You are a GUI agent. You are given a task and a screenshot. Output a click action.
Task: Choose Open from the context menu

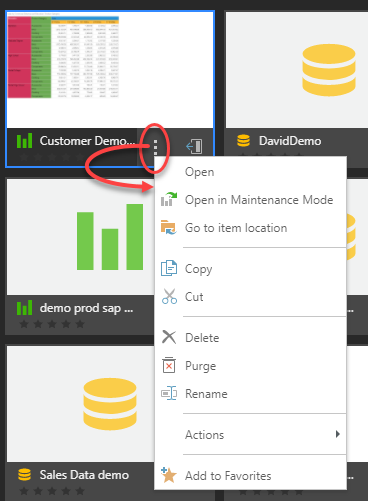coord(250,172)
